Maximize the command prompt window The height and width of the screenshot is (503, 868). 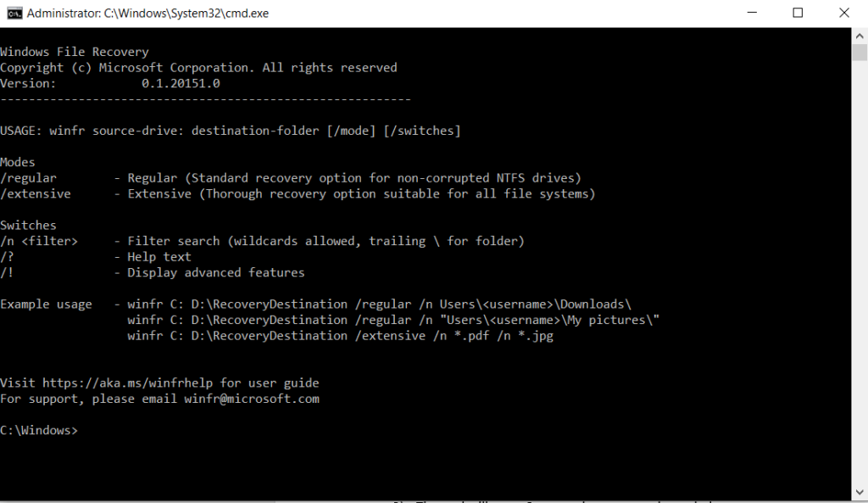pos(797,13)
